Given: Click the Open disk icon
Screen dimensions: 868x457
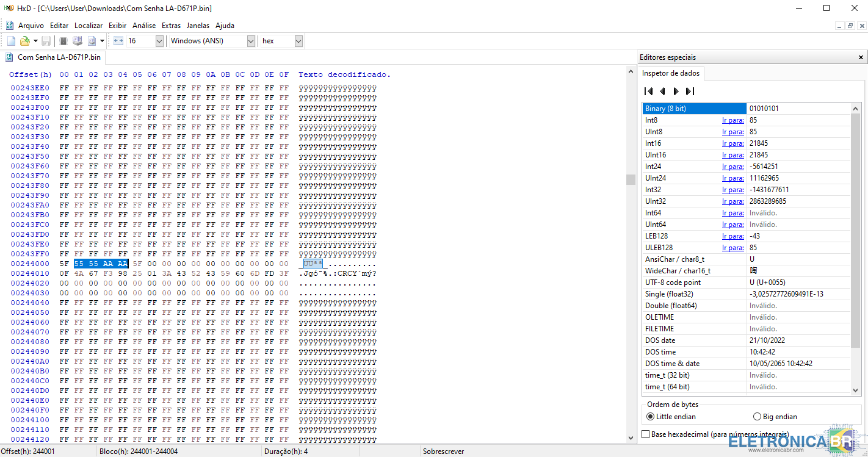Looking at the screenshot, I should coord(78,41).
